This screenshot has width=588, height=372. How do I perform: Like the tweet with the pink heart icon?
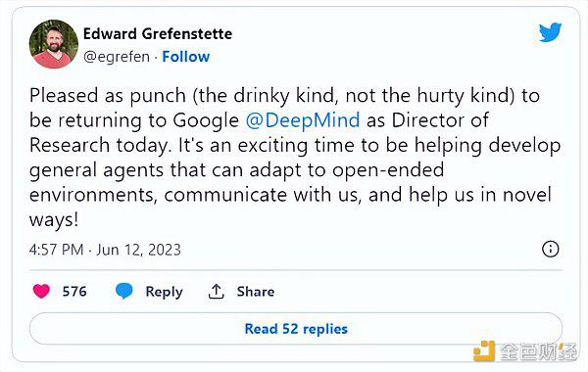pyautogui.click(x=41, y=291)
